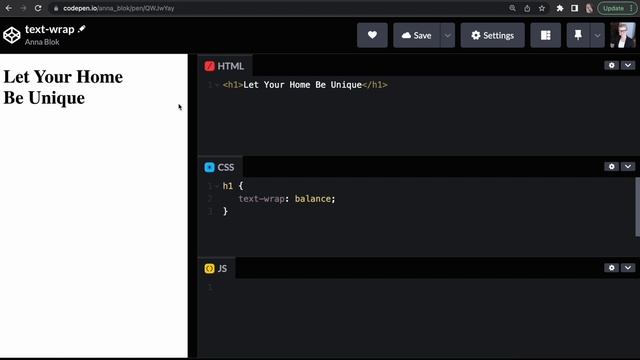
Task: Select the JS editor tab
Action: (216, 268)
